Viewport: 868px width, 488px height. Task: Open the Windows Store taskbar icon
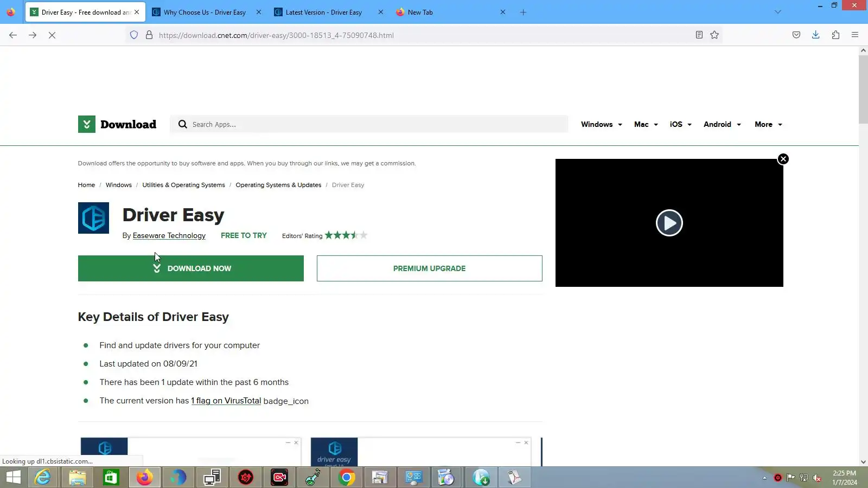(111, 478)
